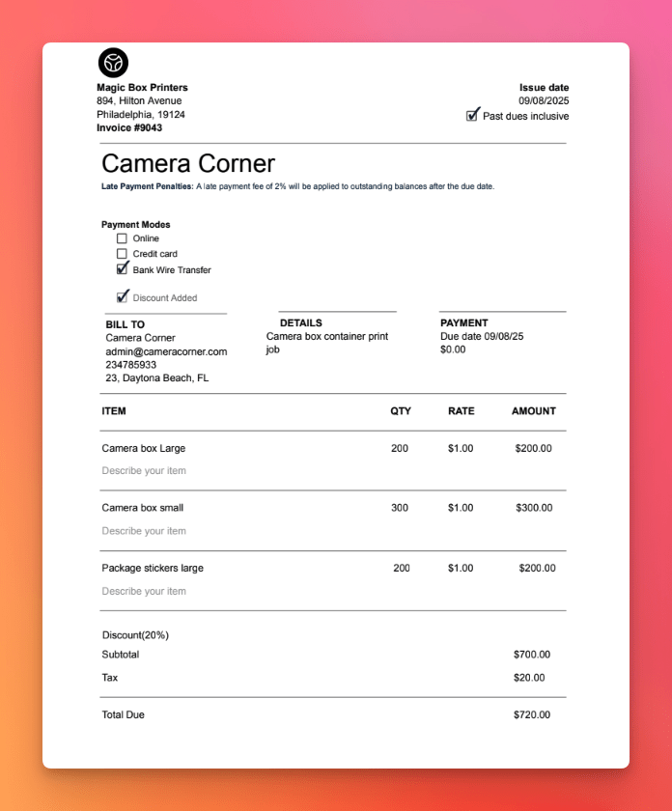The image size is (672, 811).
Task: Toggle the Past dues inclusive checkbox
Action: pyautogui.click(x=472, y=115)
